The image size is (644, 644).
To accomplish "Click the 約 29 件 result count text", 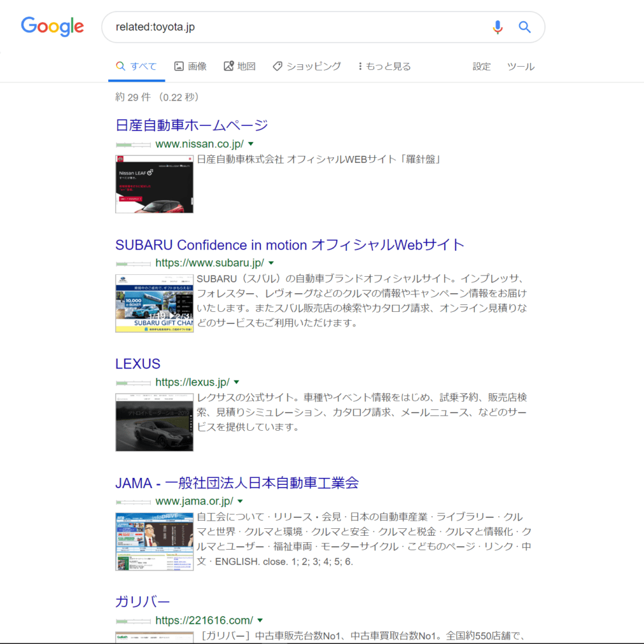I will [133, 97].
